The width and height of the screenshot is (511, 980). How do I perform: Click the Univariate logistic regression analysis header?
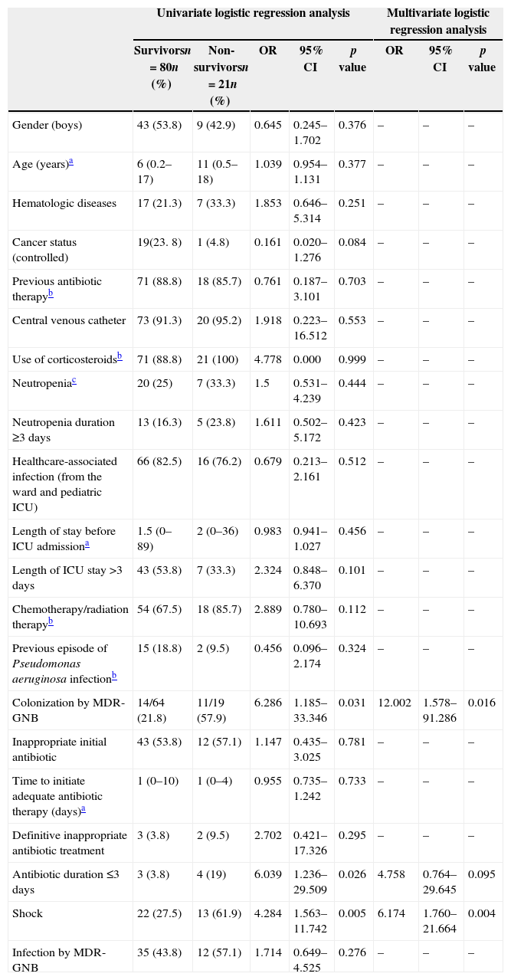(x=253, y=13)
